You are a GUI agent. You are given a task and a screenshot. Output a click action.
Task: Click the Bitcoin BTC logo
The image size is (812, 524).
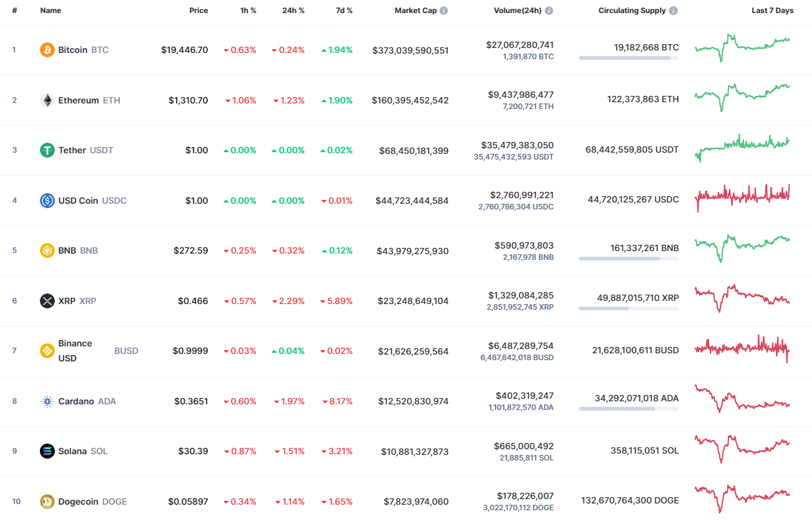pyautogui.click(x=47, y=50)
